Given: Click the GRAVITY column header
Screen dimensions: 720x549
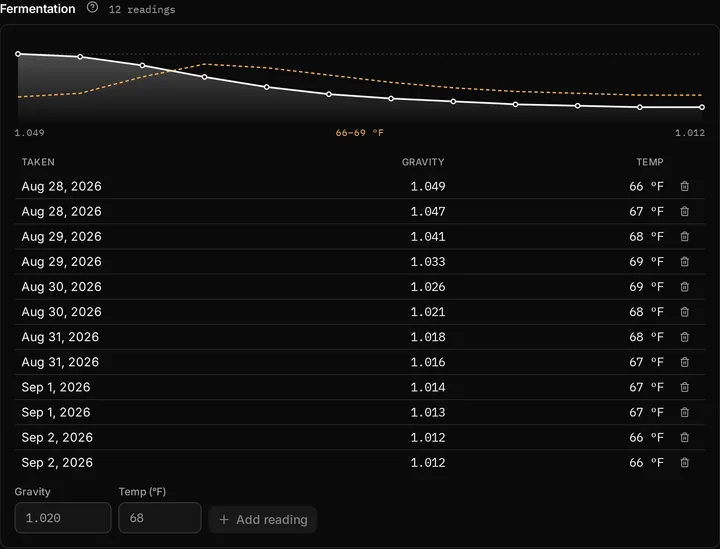Looking at the screenshot, I should 423,162.
